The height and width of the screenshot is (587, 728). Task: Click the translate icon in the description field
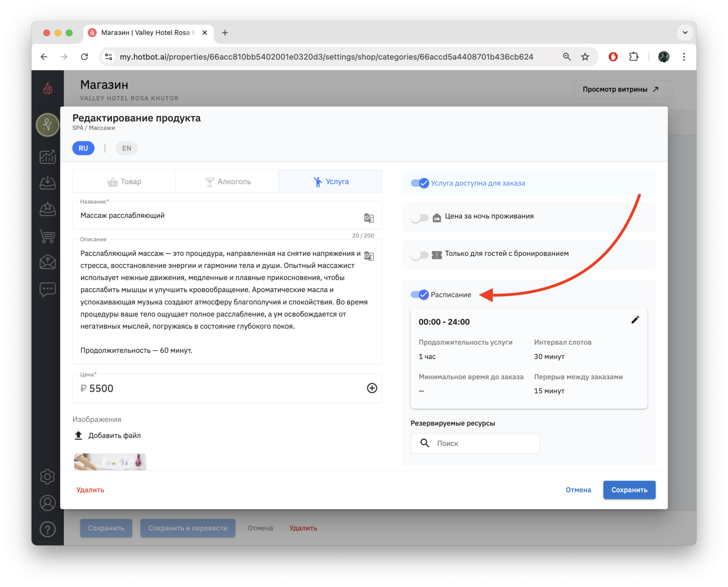click(369, 256)
